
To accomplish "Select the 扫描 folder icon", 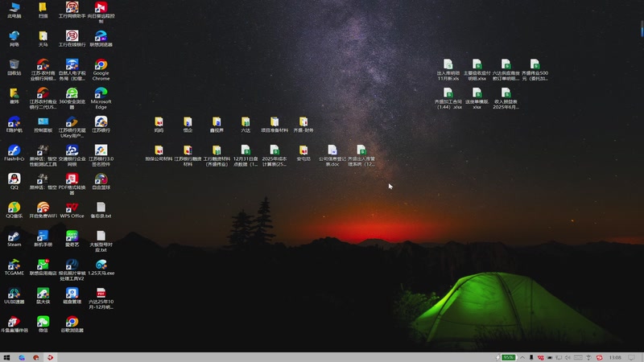I will [43, 10].
